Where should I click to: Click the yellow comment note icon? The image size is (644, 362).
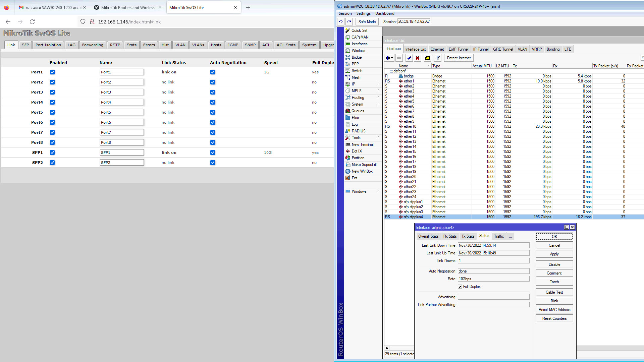pyautogui.click(x=427, y=58)
